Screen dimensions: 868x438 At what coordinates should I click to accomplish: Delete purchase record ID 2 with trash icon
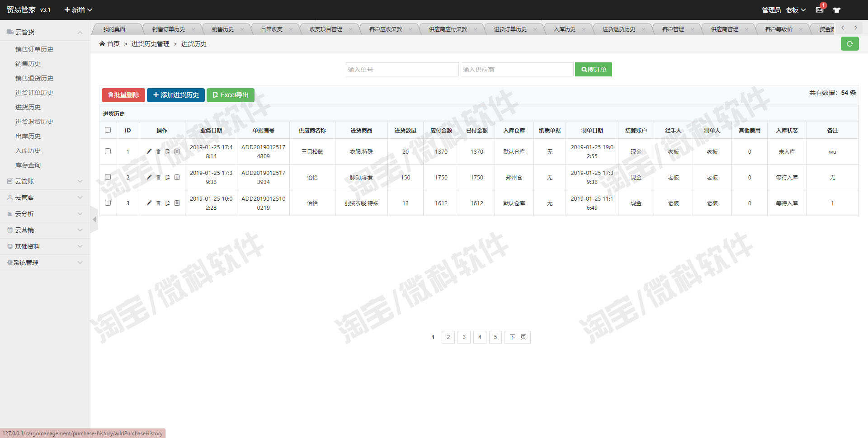(x=158, y=177)
